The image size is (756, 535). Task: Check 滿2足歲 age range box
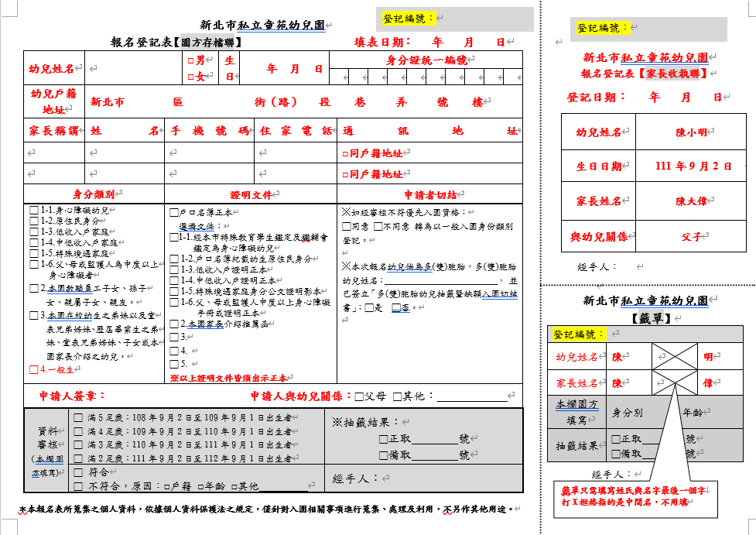78,458
